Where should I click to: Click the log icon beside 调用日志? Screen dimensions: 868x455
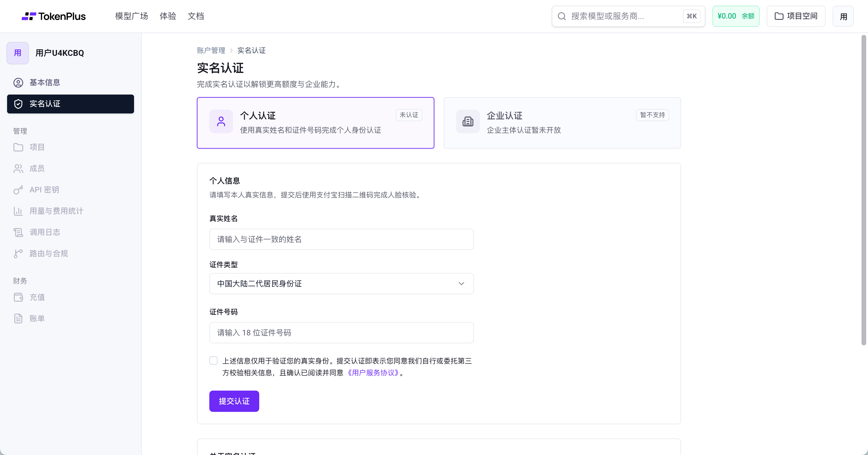18,233
